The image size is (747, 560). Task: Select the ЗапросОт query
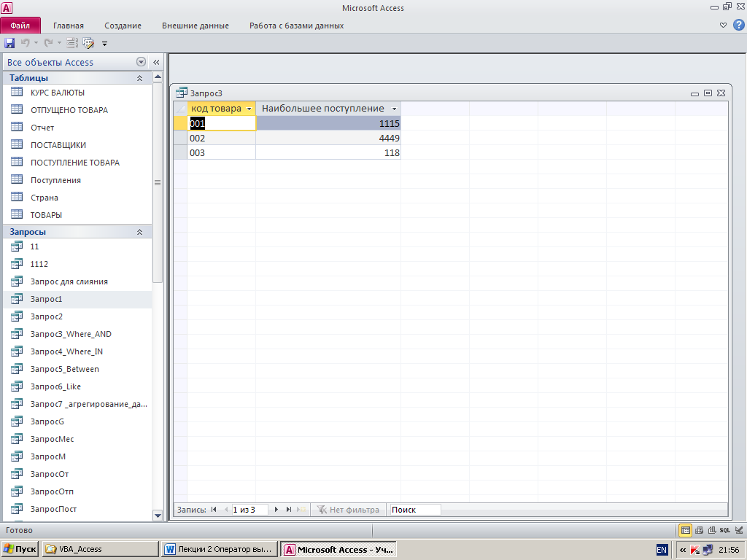coord(77,474)
